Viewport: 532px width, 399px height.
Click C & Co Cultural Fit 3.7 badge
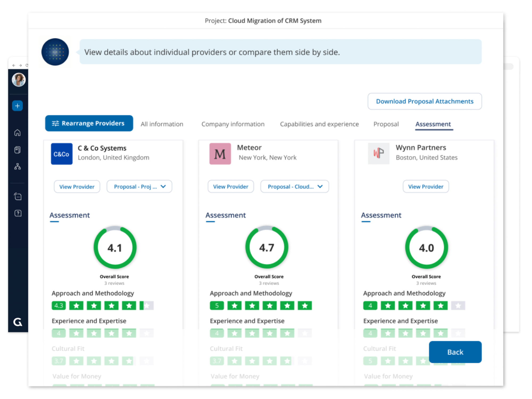59,361
